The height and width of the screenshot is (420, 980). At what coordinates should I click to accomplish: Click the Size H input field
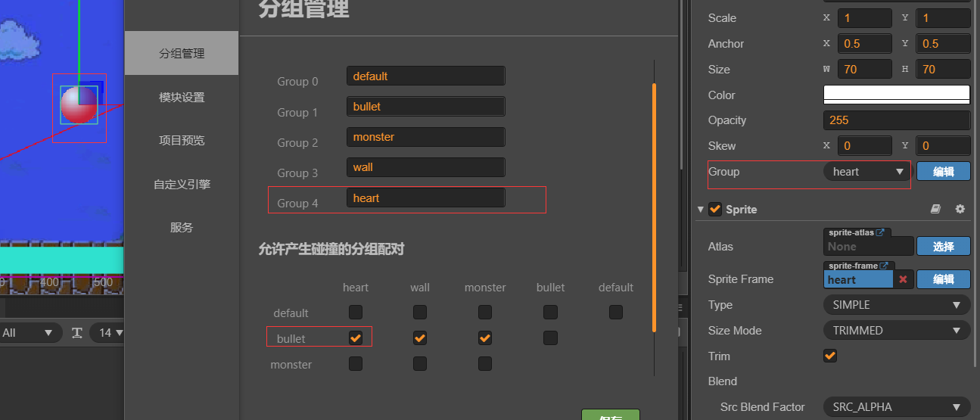tap(943, 70)
